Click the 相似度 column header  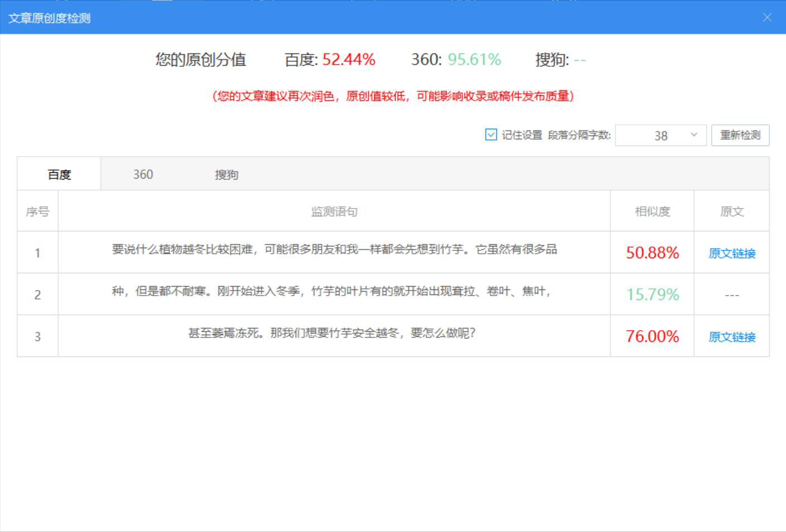(x=652, y=211)
